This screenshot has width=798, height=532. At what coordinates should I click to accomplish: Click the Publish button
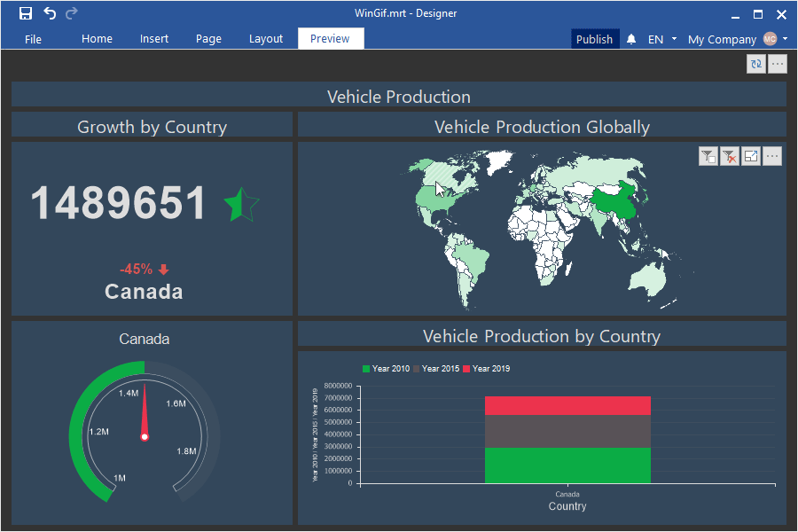click(594, 39)
